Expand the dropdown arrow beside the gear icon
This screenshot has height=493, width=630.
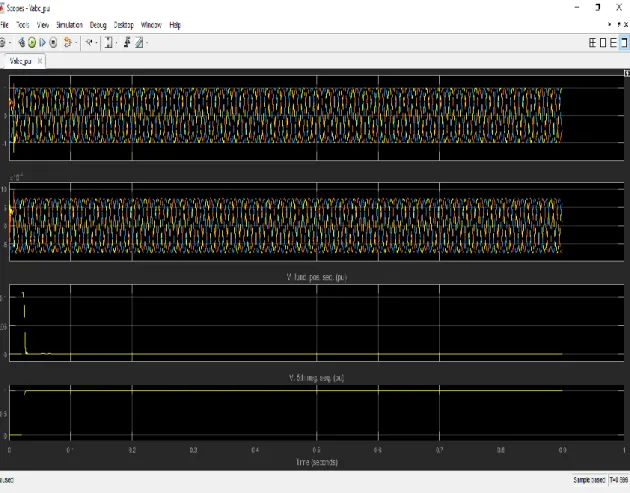tap(10, 43)
